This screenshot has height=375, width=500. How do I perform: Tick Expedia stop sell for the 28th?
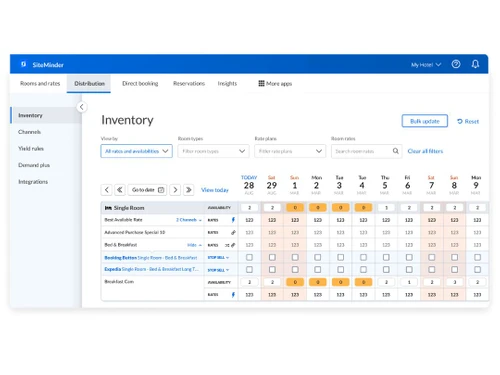pyautogui.click(x=249, y=269)
